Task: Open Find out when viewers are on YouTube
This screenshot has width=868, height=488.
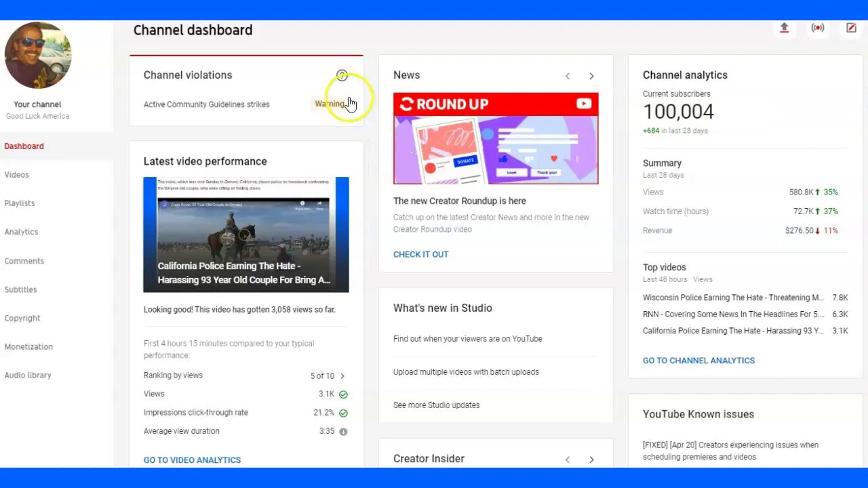Action: pos(468,339)
